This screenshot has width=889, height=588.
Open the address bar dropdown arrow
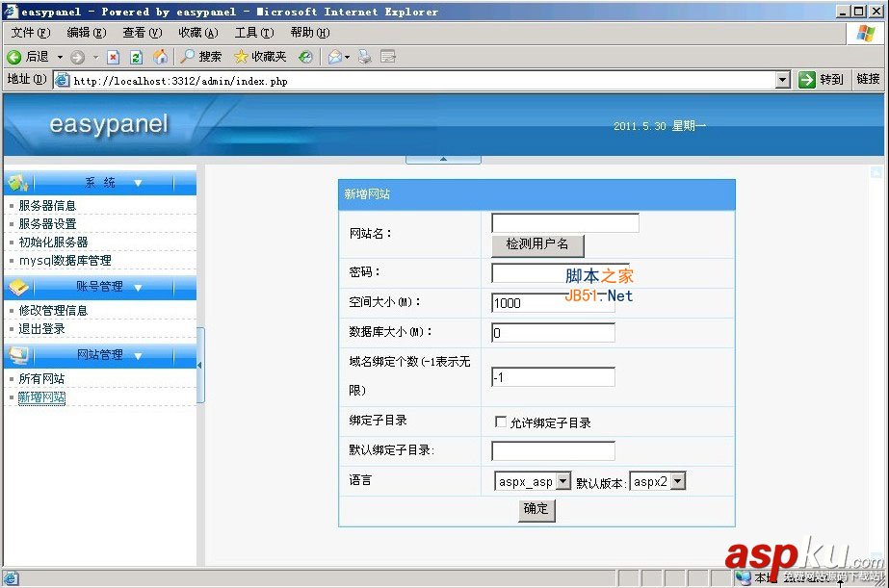tap(782, 80)
